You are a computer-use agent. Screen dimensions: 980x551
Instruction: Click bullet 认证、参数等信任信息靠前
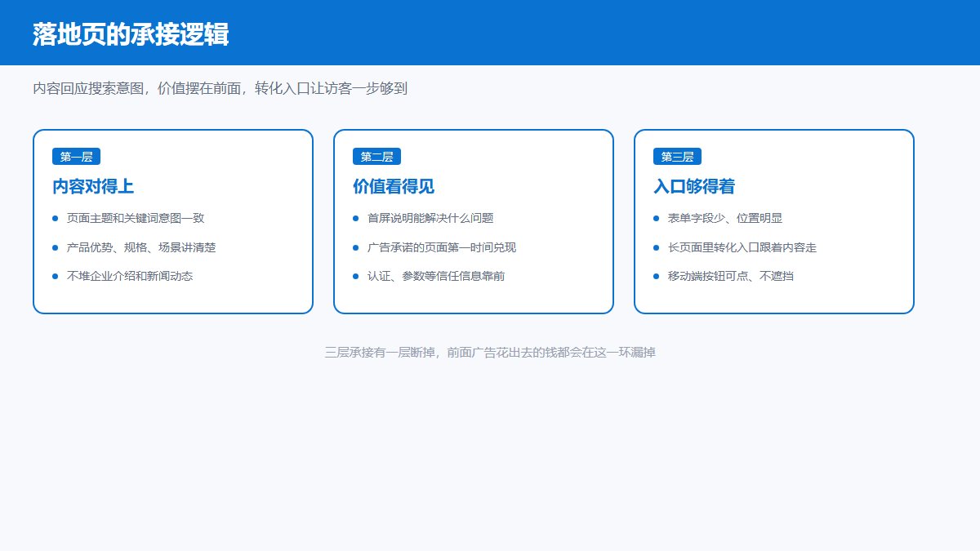[436, 276]
